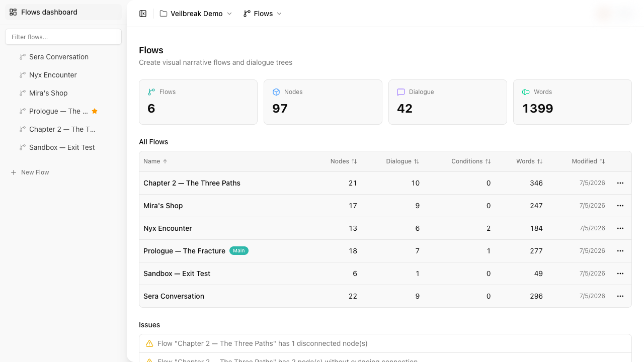The height and width of the screenshot is (362, 644).
Task: Open more options for Nyx Encounter row
Action: [620, 228]
